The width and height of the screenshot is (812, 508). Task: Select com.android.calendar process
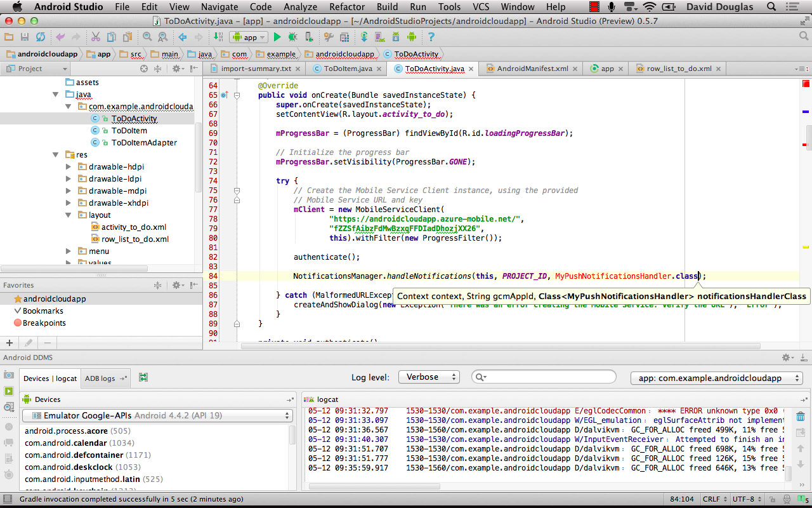80,443
